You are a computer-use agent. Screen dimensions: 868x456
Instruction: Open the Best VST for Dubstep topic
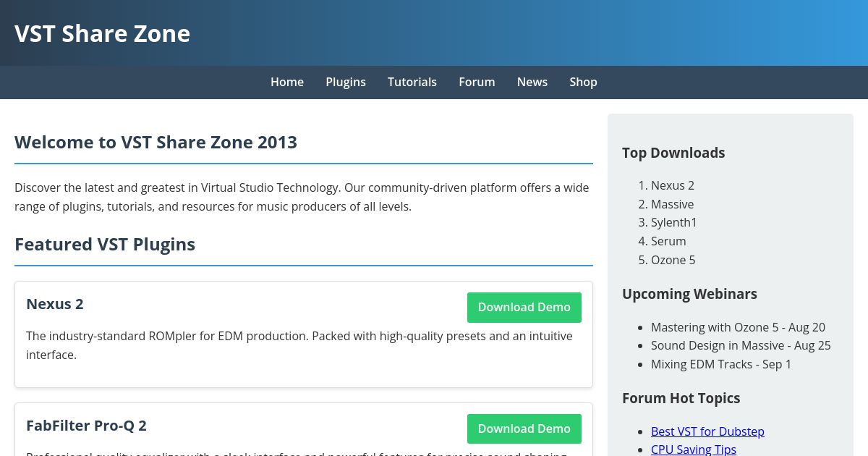(x=707, y=431)
